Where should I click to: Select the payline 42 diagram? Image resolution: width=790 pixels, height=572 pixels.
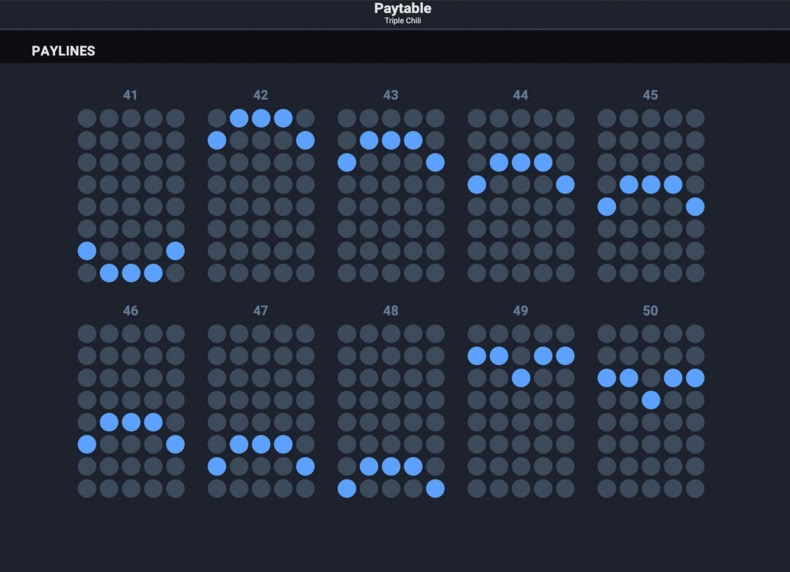[x=261, y=196]
